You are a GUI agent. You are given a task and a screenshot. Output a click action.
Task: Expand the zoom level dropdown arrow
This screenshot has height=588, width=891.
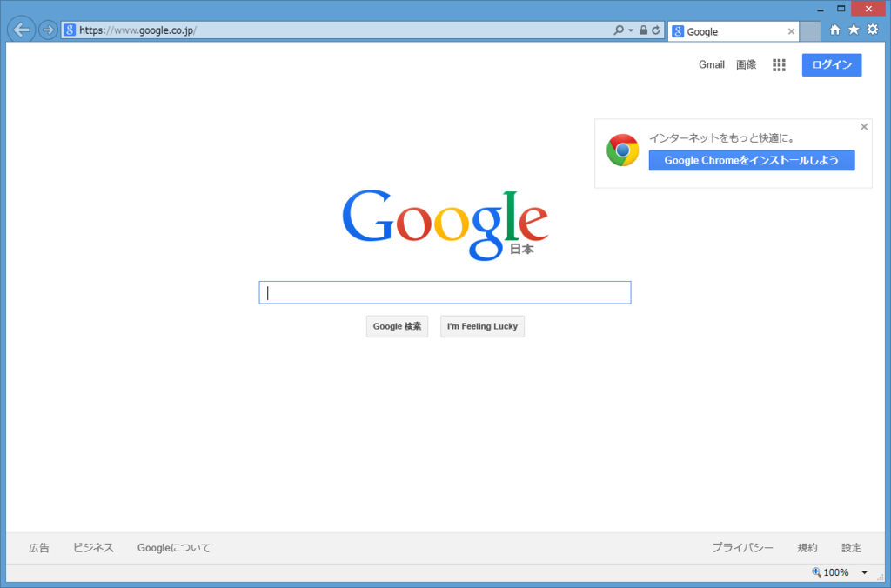(864, 572)
